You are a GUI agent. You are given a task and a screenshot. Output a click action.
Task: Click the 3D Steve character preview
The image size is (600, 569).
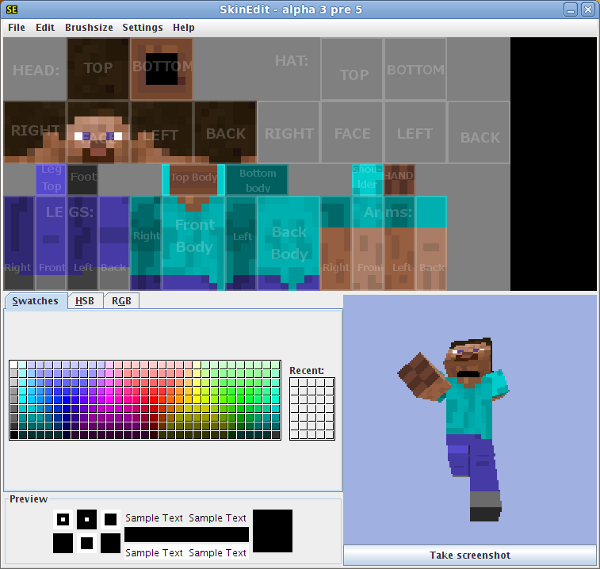[x=458, y=420]
